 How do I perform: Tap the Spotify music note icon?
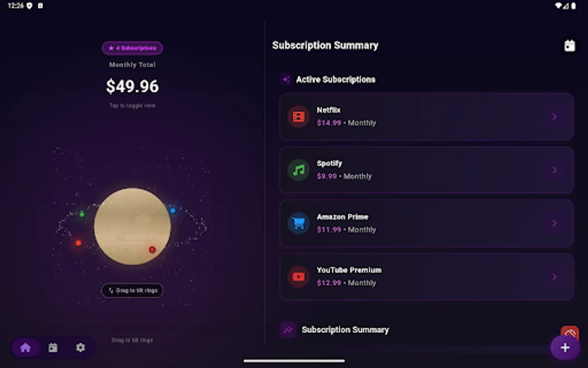tap(298, 170)
